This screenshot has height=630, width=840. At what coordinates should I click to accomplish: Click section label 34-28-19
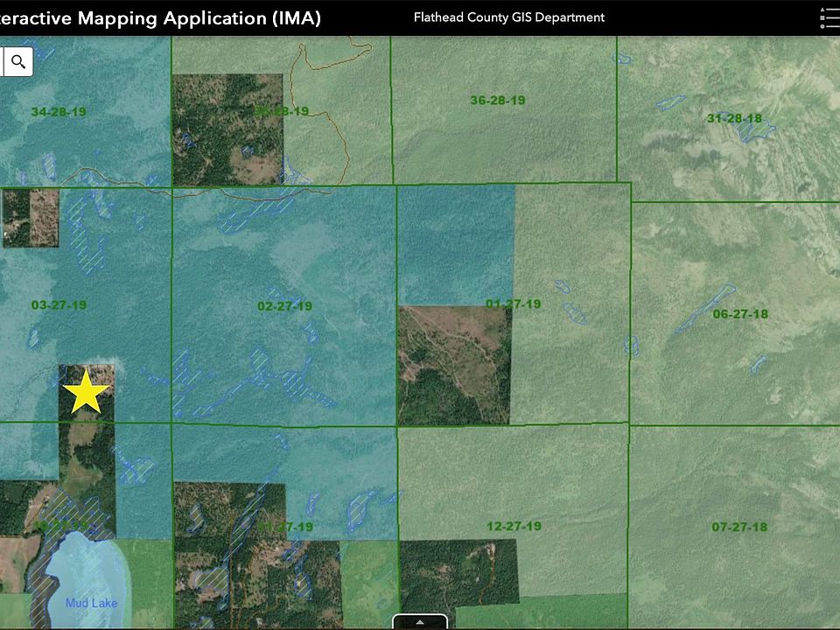(x=58, y=112)
